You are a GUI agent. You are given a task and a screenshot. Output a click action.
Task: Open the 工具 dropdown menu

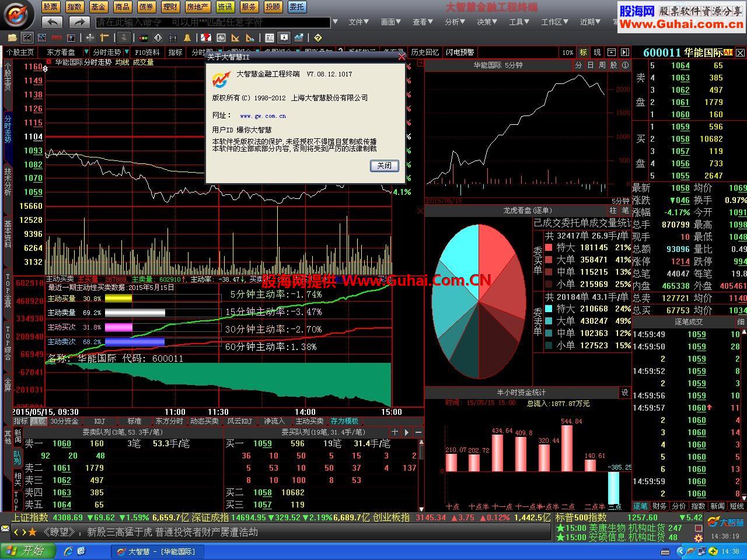(519, 22)
